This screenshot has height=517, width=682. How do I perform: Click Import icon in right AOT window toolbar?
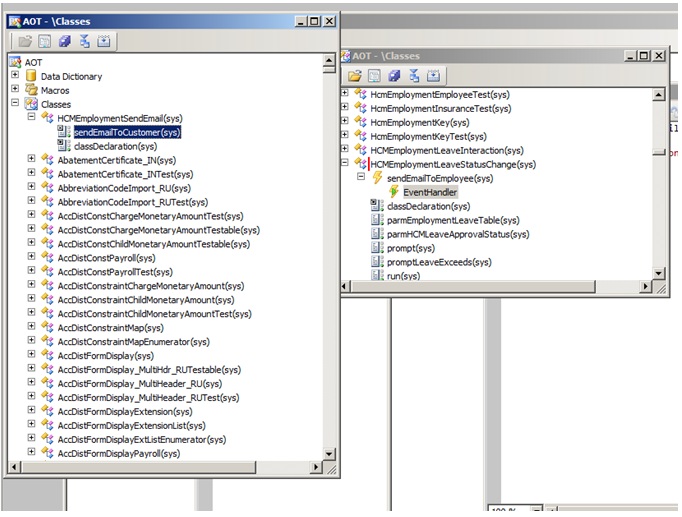[x=433, y=76]
